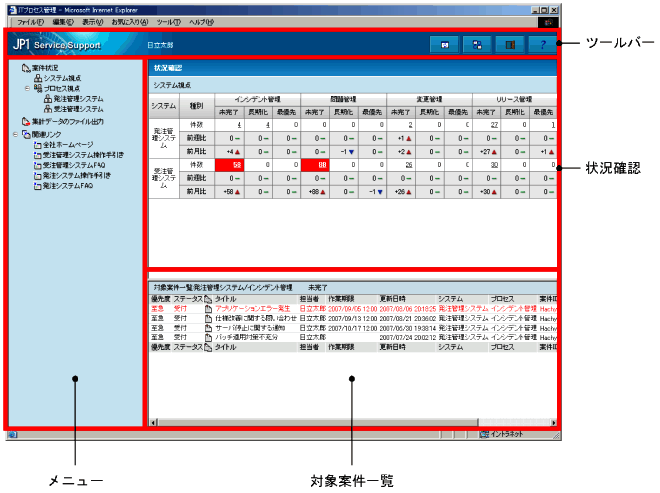Viewport: 660px width, 493px height.
Task: Click document icon beside サーバ停止に関する通知
Action: point(208,328)
